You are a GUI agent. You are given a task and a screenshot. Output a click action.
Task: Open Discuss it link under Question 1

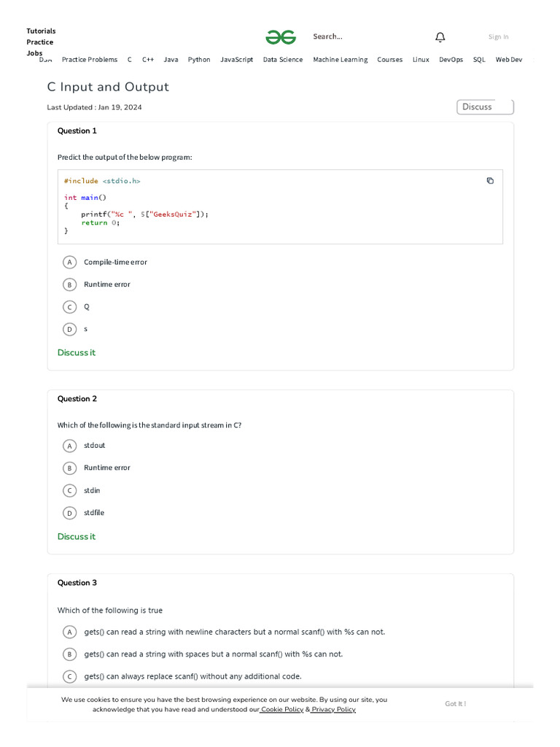pos(77,352)
